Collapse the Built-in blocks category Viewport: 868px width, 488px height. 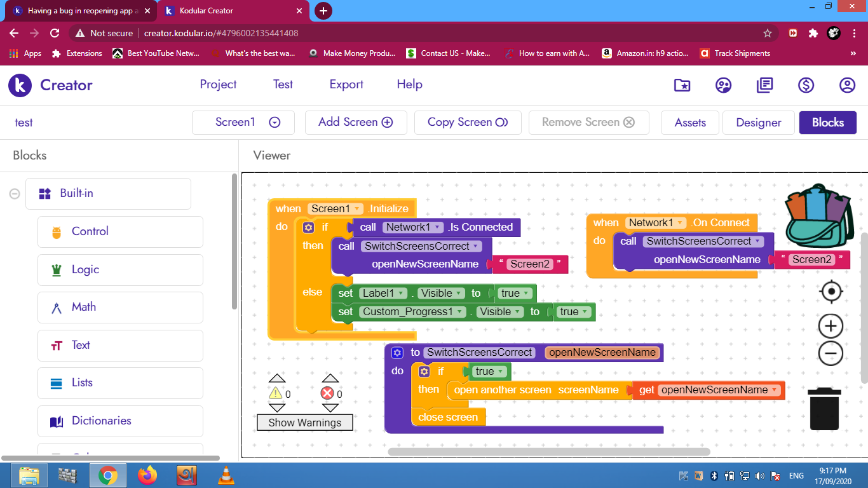coord(15,194)
